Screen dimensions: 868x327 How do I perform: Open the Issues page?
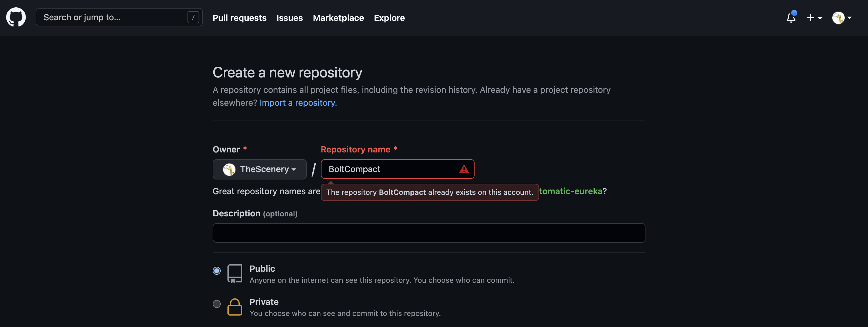click(x=289, y=18)
